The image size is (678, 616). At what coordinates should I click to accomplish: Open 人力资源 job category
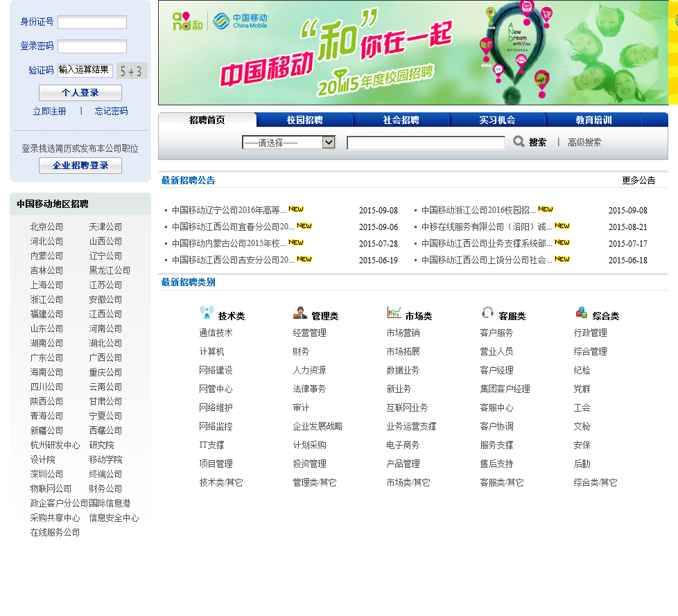309,370
